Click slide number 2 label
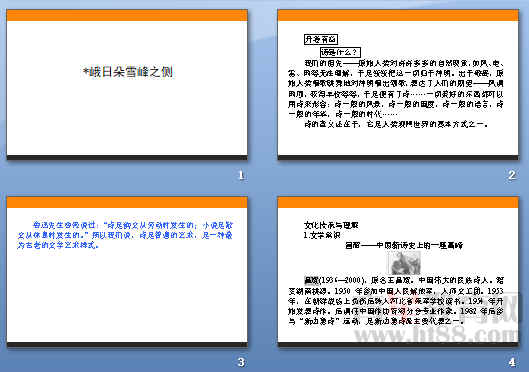This screenshot has width=529, height=372. 511,175
